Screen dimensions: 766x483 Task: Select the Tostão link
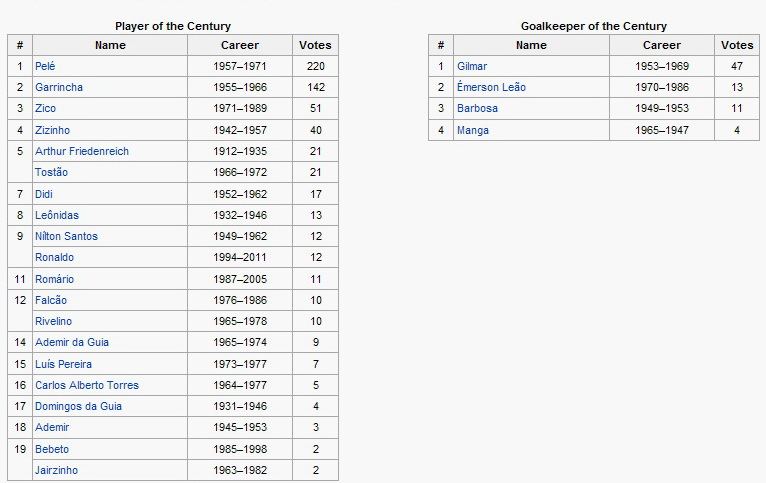point(51,172)
